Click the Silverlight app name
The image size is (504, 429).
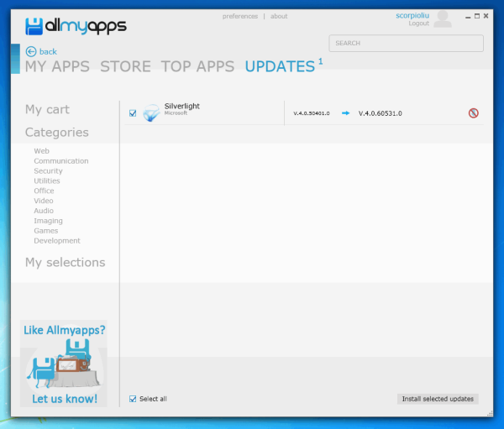(182, 106)
